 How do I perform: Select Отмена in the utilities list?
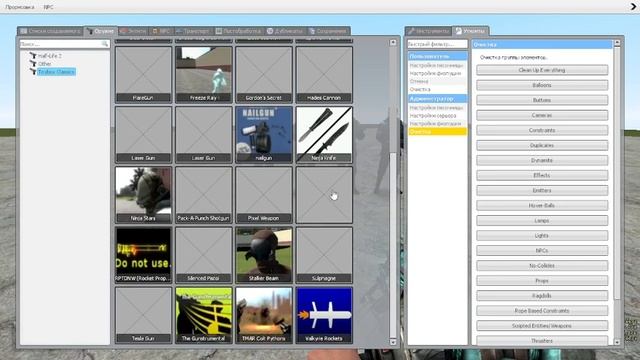tap(437, 81)
